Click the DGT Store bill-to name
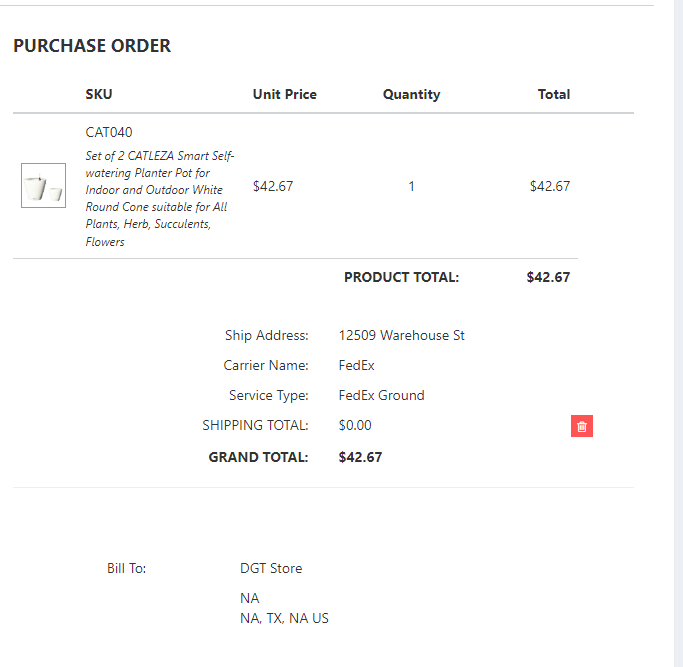 pyautogui.click(x=271, y=568)
